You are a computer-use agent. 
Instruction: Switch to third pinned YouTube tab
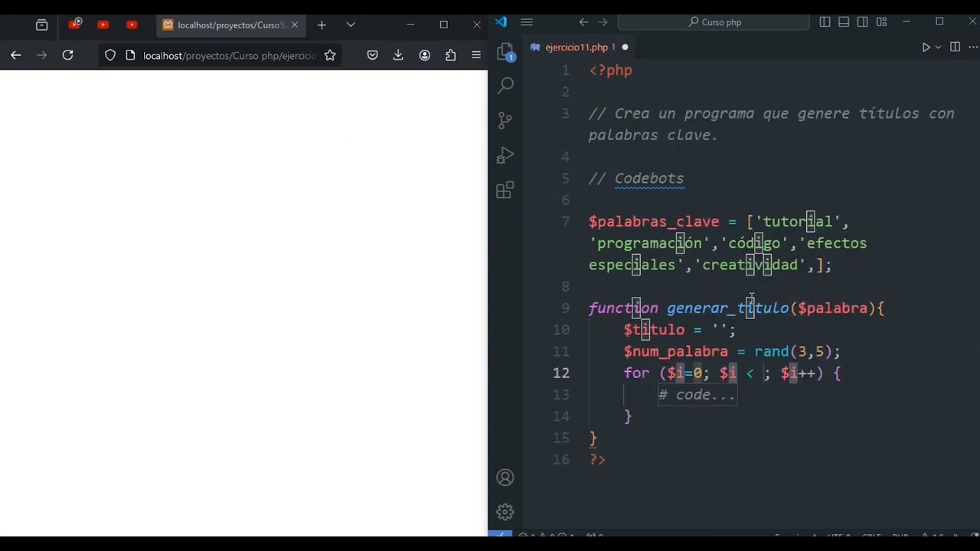(x=132, y=25)
